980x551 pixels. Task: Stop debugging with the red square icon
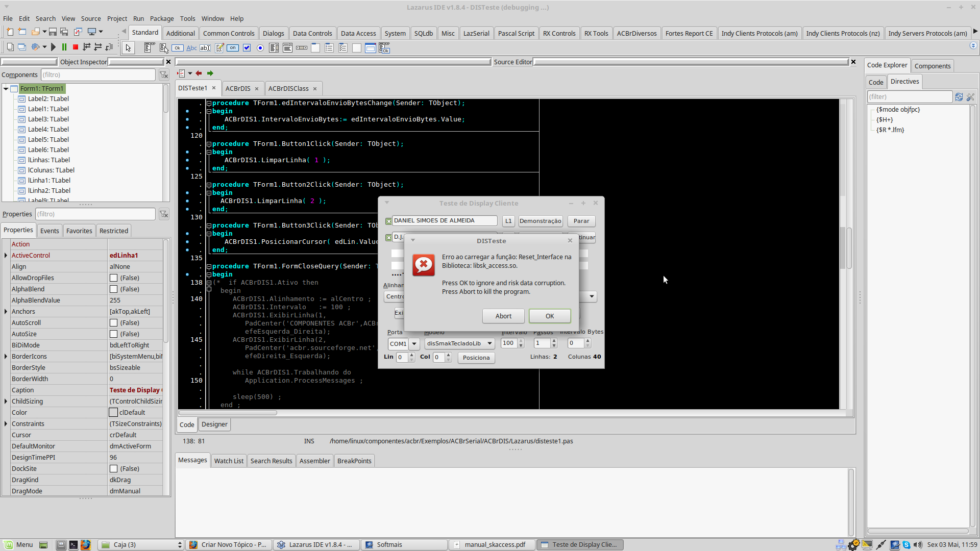76,47
